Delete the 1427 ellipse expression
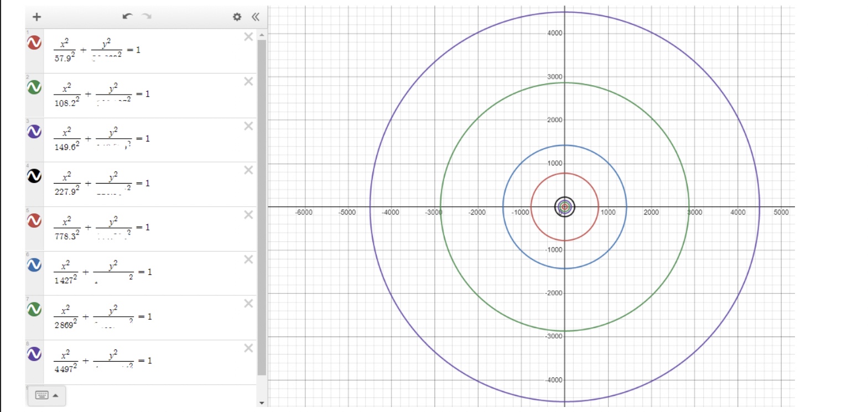Screen dimensions: 868x412 [248, 259]
